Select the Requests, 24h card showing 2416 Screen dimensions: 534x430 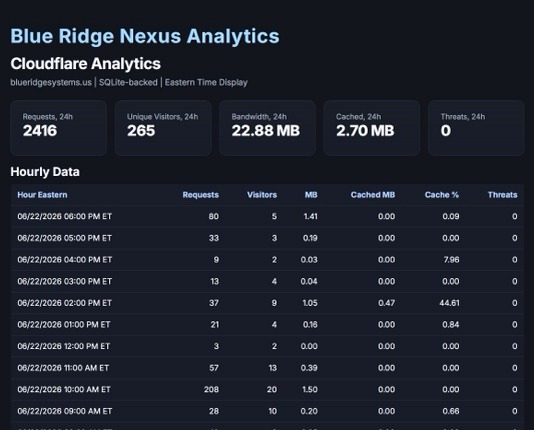(x=58, y=128)
